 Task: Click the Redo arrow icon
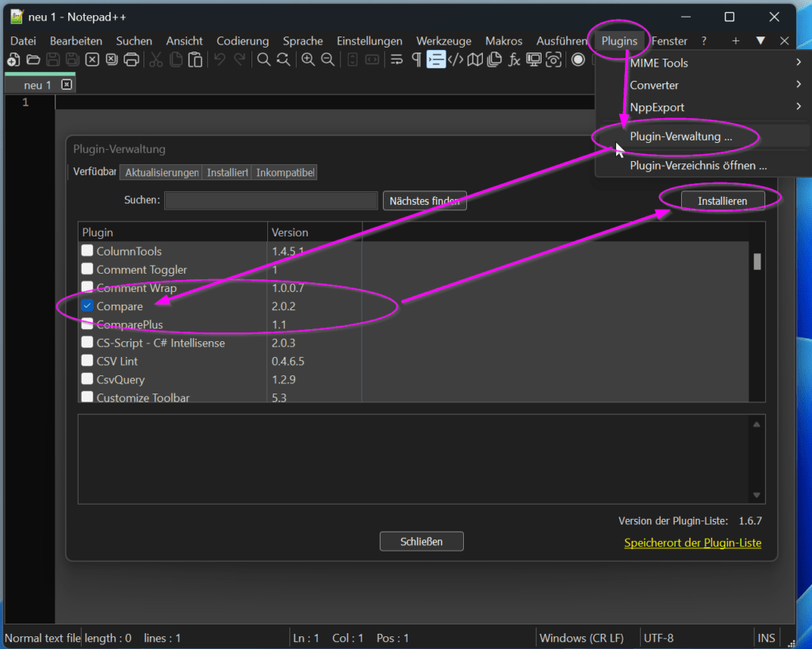239,60
